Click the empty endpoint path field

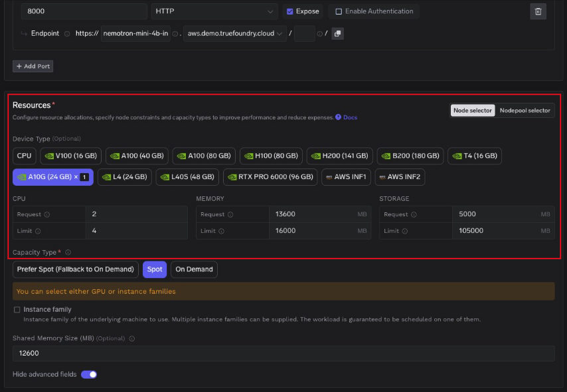[305, 34]
